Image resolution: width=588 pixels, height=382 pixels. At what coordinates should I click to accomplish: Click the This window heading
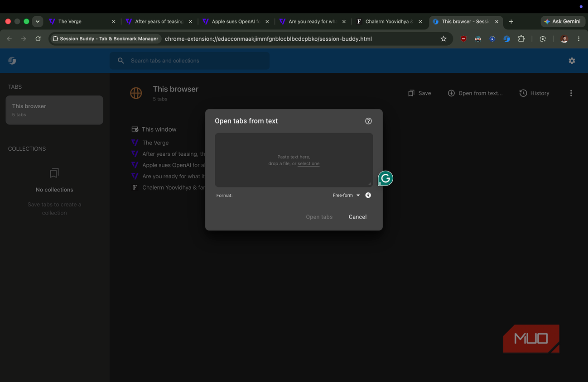point(159,129)
